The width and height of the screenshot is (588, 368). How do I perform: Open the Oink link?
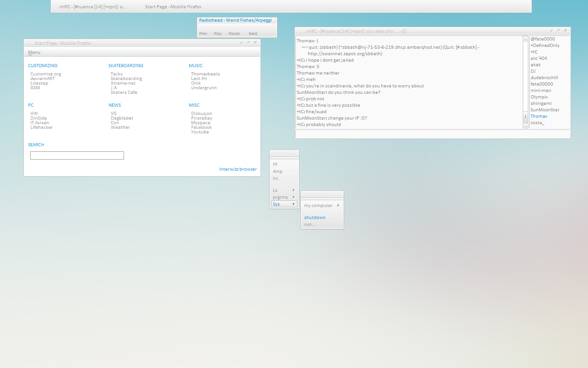[x=196, y=83]
